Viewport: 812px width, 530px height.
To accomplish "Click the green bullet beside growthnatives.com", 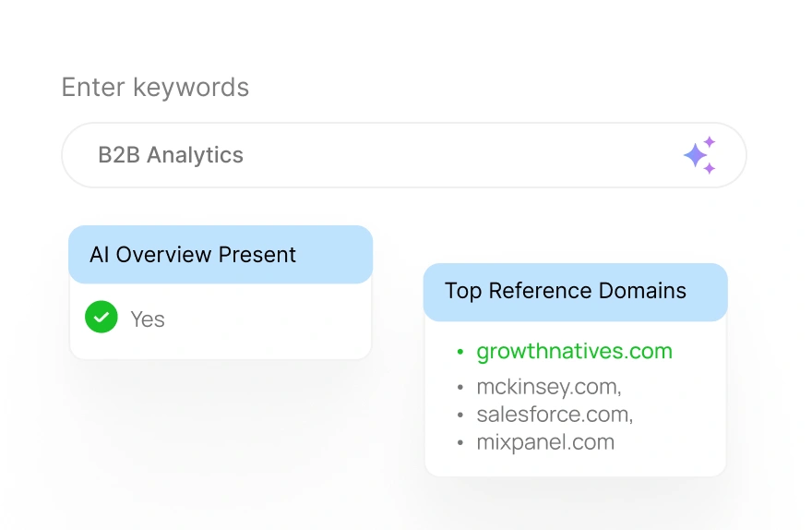I will click(x=460, y=353).
